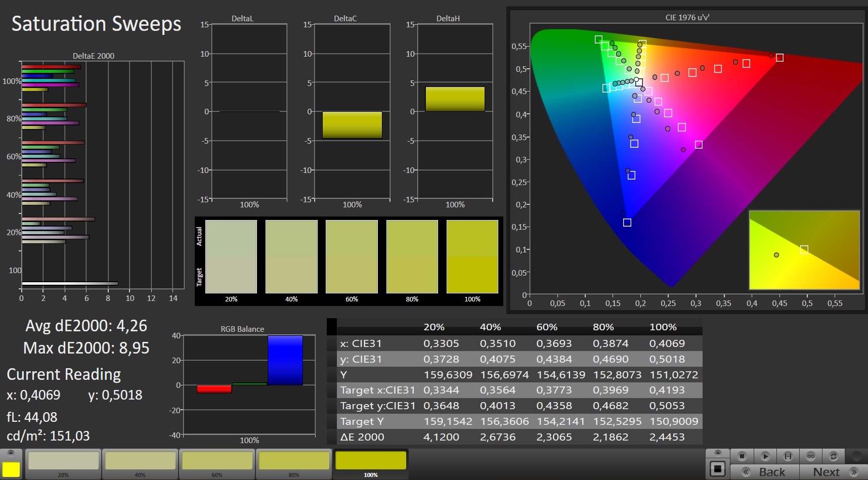Select the 60% saturation swatch in bottom strip

click(217, 464)
